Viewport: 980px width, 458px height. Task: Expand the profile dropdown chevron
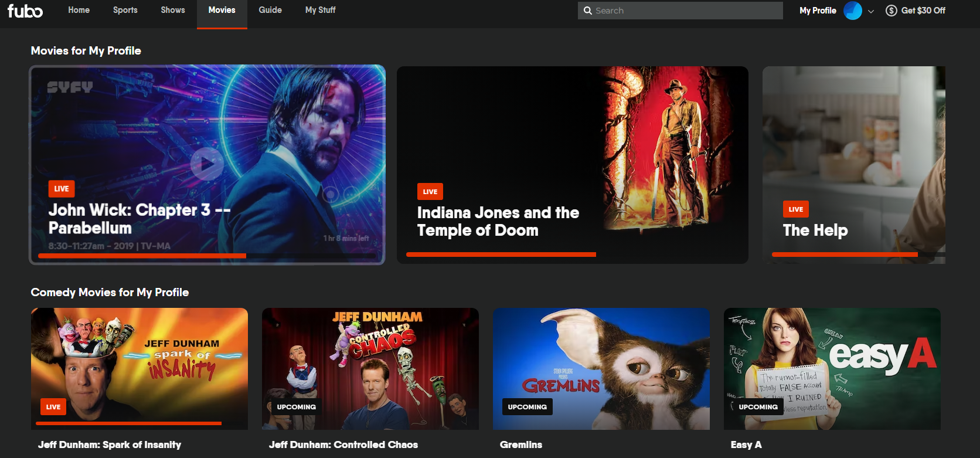click(871, 11)
